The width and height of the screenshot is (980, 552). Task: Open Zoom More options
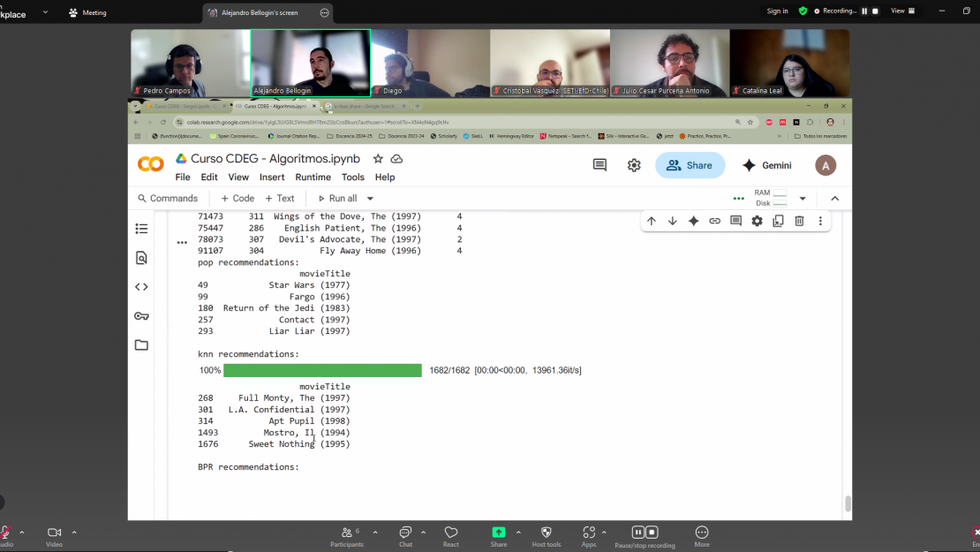702,536
